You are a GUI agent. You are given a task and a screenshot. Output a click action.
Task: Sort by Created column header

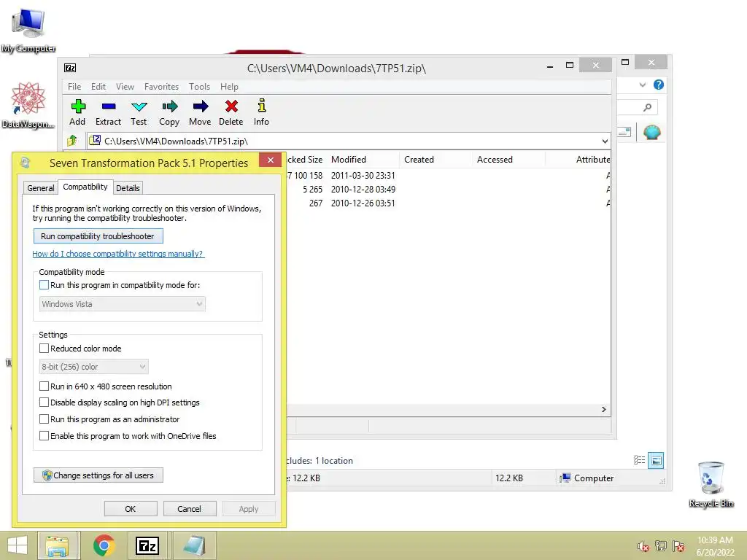(436, 160)
